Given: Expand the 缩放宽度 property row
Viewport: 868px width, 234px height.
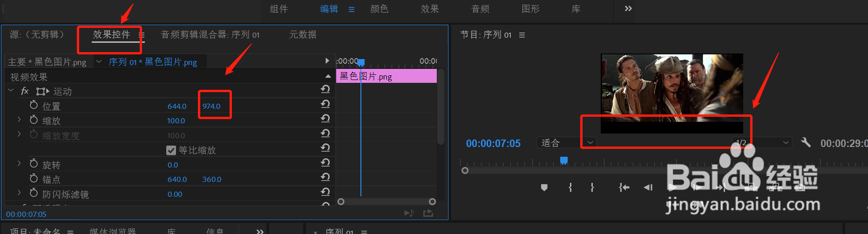Looking at the screenshot, I should point(19,134).
